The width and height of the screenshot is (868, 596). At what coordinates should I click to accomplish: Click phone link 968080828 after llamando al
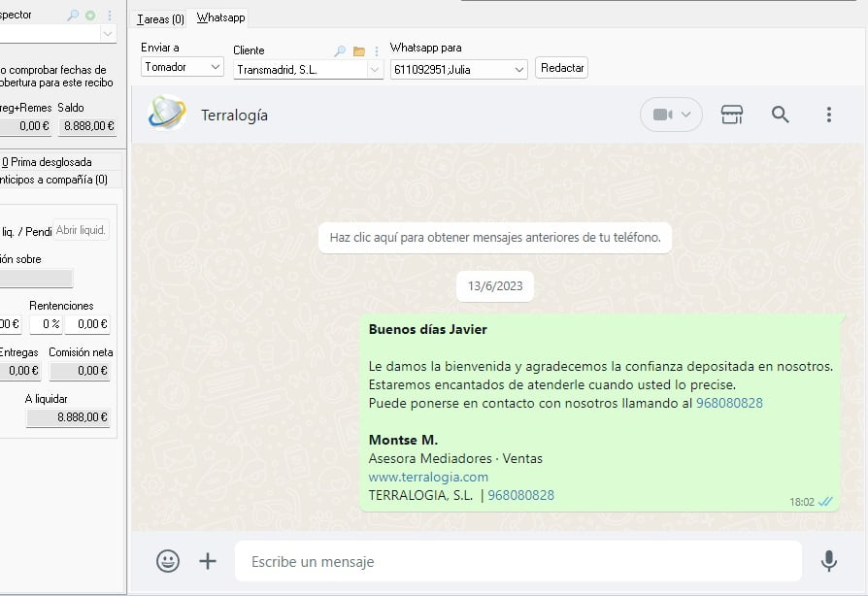[x=729, y=403]
